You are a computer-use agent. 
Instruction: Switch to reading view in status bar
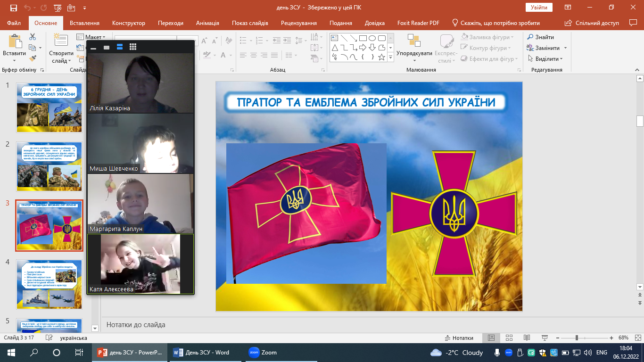(x=527, y=338)
